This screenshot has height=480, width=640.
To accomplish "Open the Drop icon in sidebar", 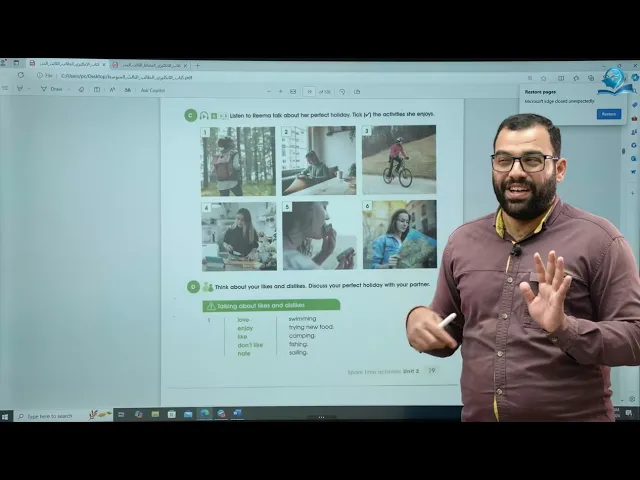I will click(x=633, y=172).
